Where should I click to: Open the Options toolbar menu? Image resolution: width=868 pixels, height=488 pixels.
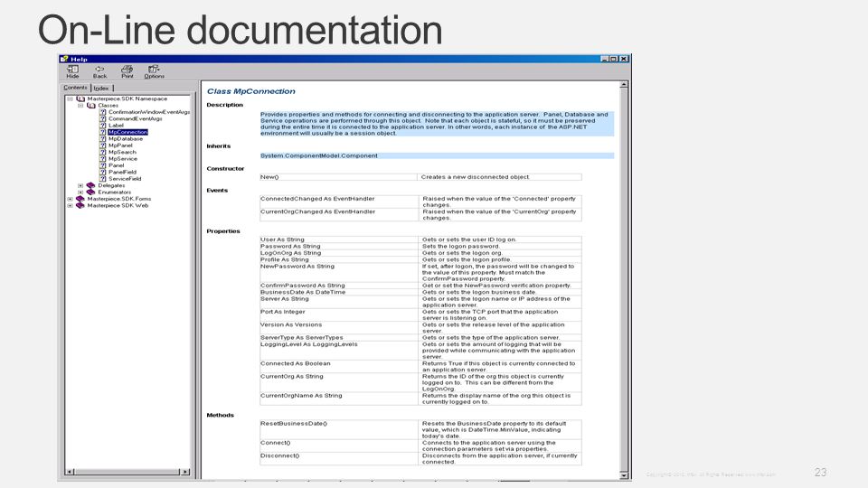pyautogui.click(x=154, y=71)
